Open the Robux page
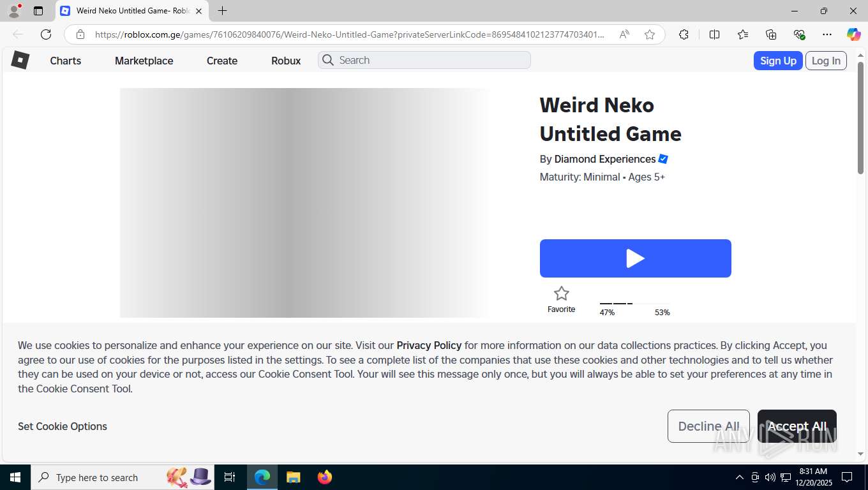The image size is (868, 490). [x=286, y=61]
